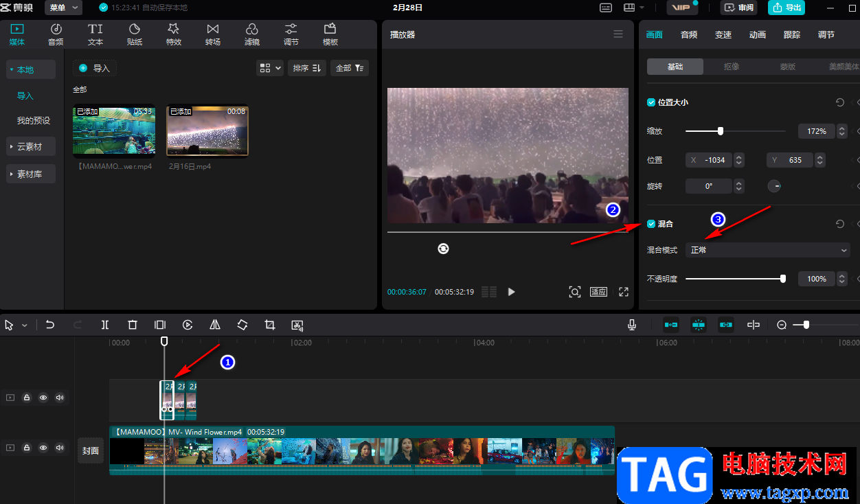
Task: Click the timeline zoom out magnifier
Action: (782, 325)
